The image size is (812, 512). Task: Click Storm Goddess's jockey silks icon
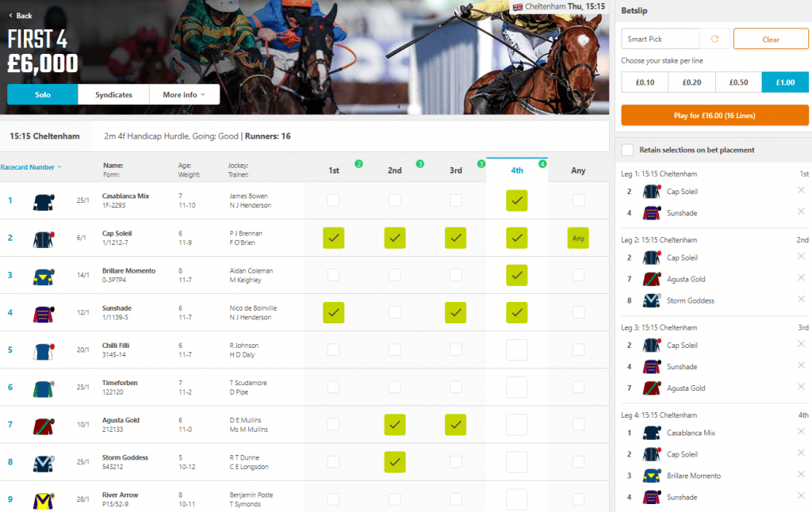coord(42,462)
